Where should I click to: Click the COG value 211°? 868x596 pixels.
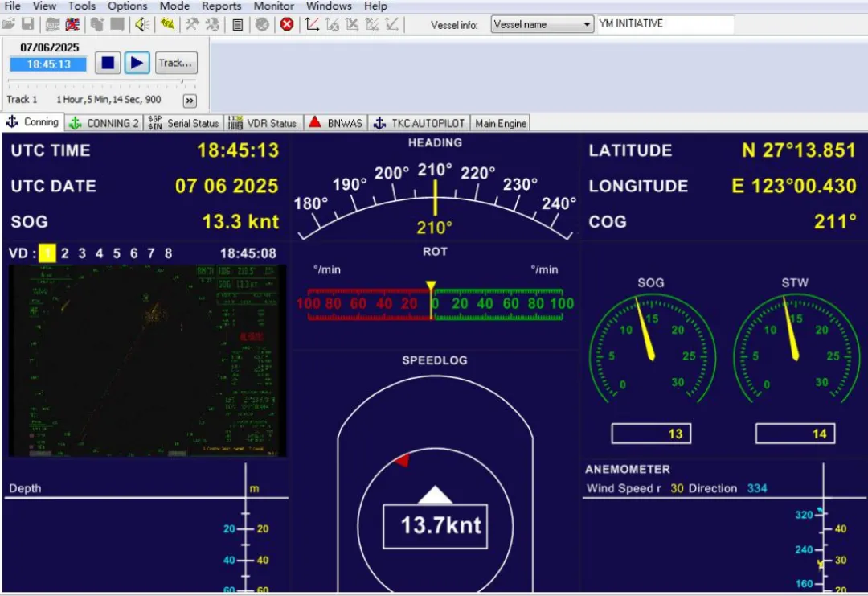click(835, 222)
